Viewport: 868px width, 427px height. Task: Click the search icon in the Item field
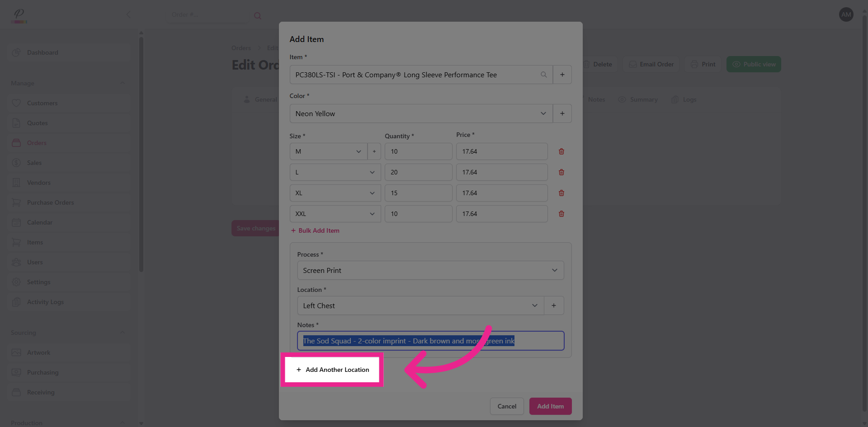pyautogui.click(x=543, y=75)
